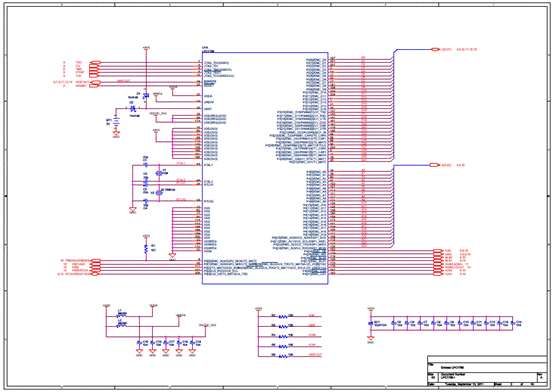
Task: Select the D[0:31] data bus port
Action: click(x=436, y=49)
